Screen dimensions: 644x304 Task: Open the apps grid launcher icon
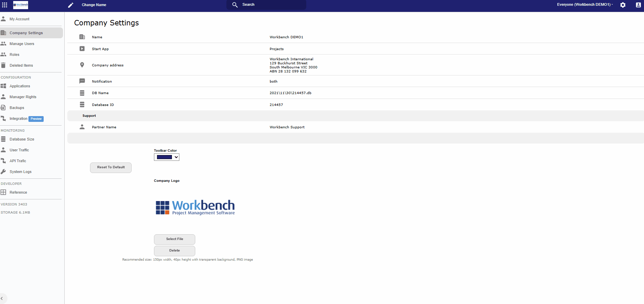click(5, 5)
